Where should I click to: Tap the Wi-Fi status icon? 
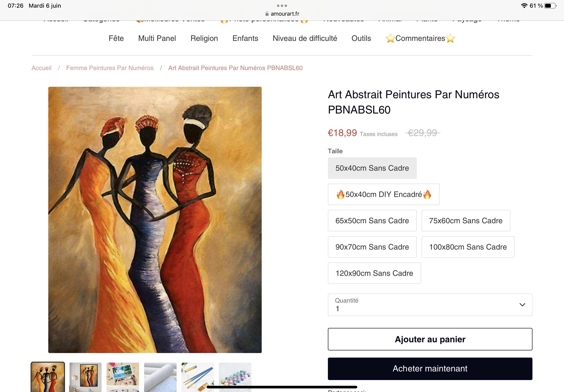(x=524, y=6)
